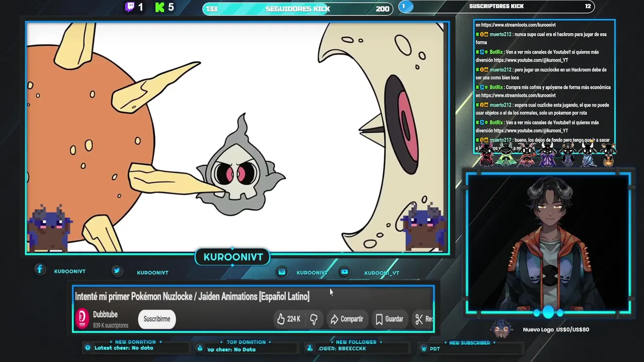Click the Dubbtube channel avatar
Image resolution: width=644 pixels, height=362 pixels.
(x=82, y=319)
